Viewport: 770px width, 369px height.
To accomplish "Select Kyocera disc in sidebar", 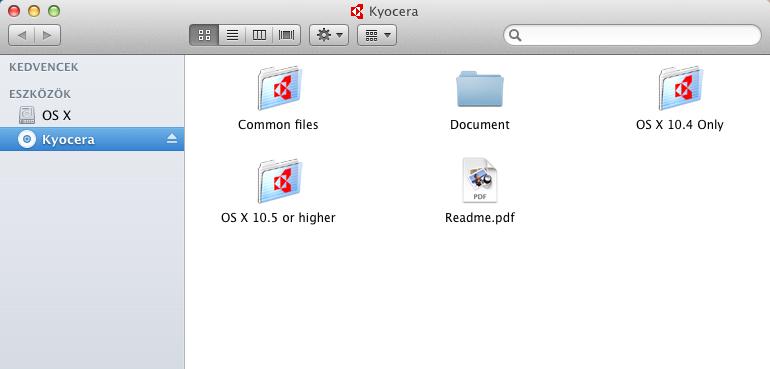I will click(x=92, y=139).
